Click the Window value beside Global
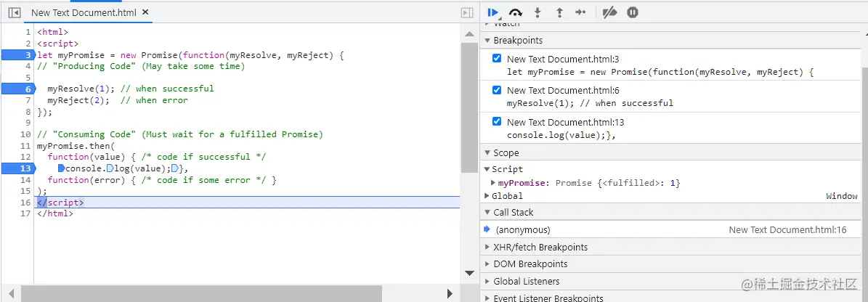Screen dimensions: 868x302 pyautogui.click(x=842, y=196)
